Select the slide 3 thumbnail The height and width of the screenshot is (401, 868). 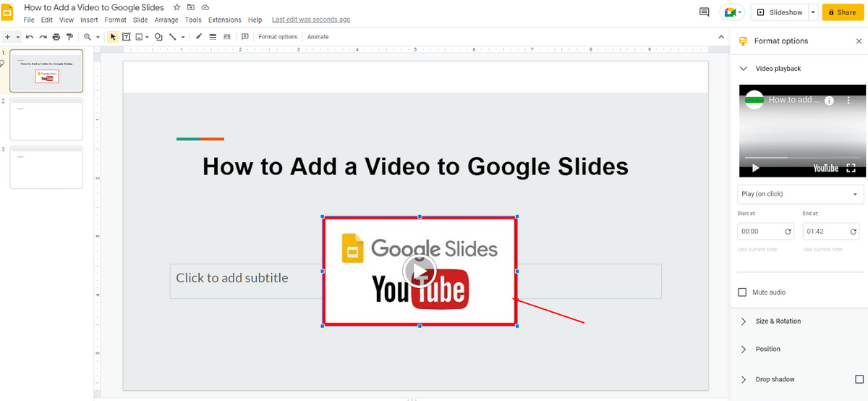click(x=46, y=167)
